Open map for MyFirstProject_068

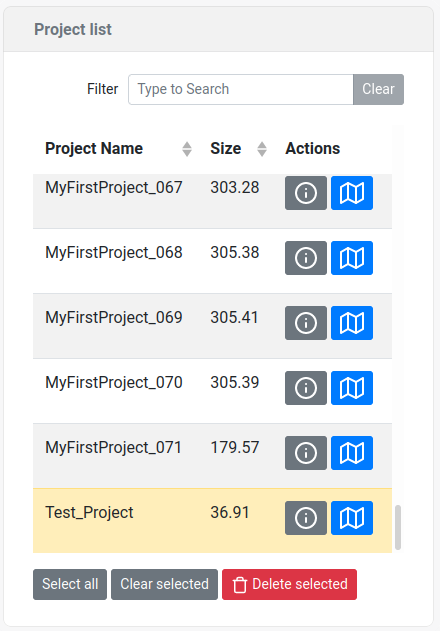352,258
